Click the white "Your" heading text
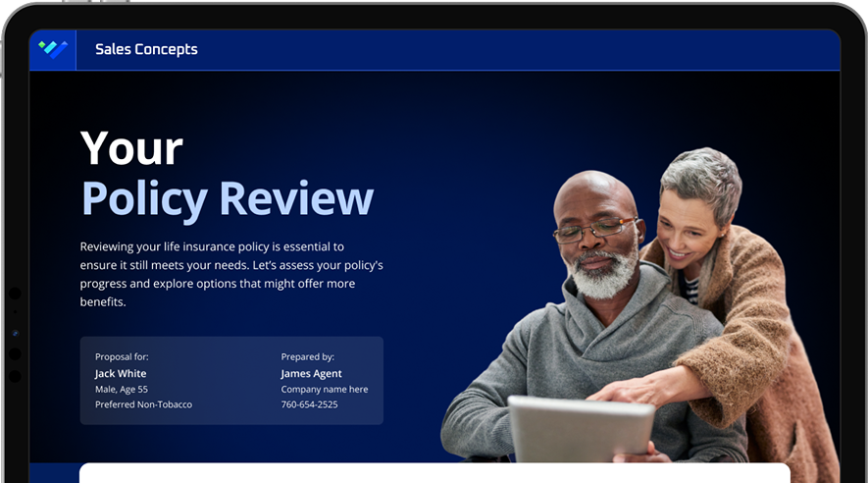This screenshot has width=868, height=483. tap(131, 148)
